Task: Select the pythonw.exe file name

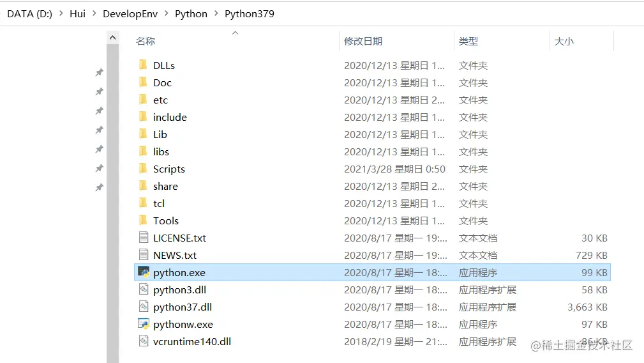Action: [183, 325]
